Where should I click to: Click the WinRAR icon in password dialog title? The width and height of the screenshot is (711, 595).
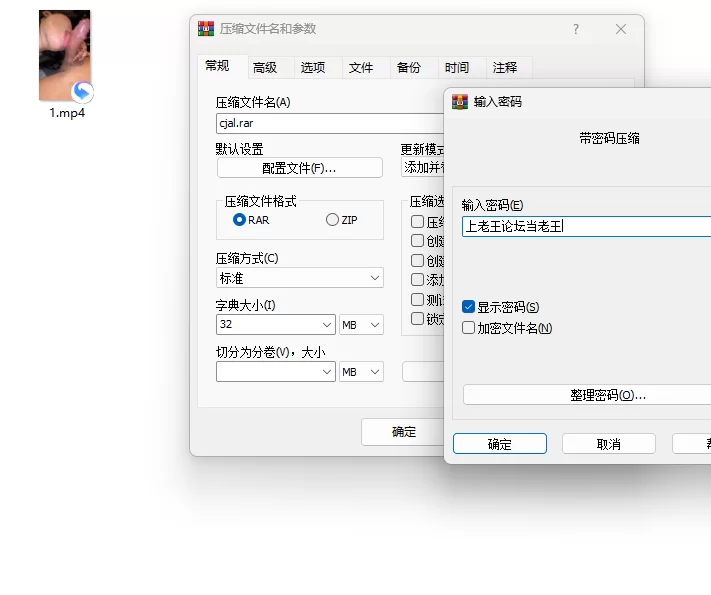point(460,102)
